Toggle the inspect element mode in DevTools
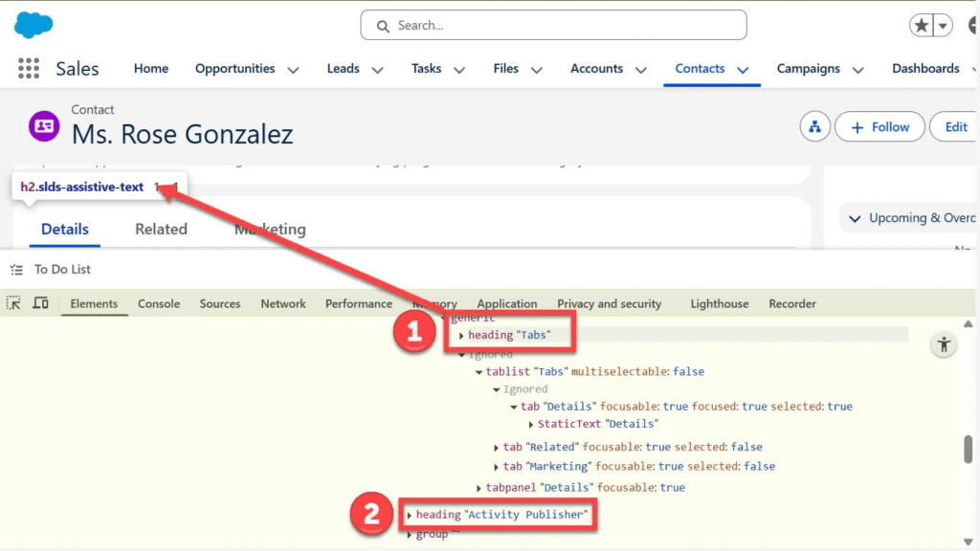Image resolution: width=980 pixels, height=551 pixels. click(13, 302)
